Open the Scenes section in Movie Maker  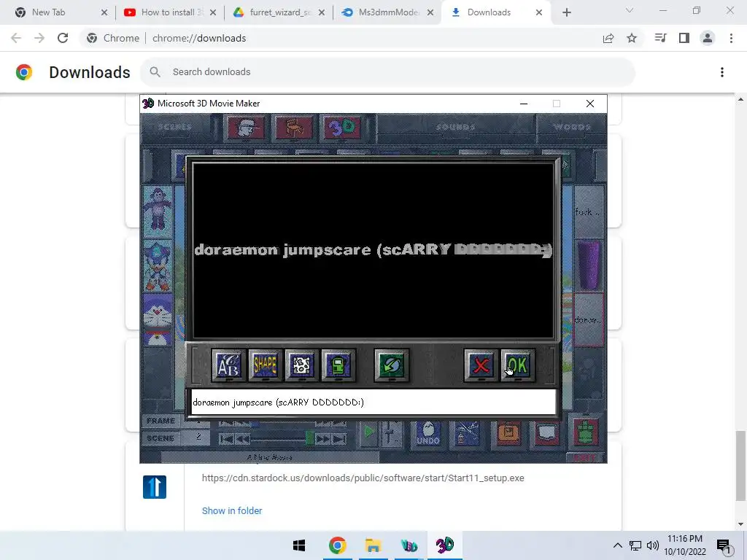pos(175,127)
